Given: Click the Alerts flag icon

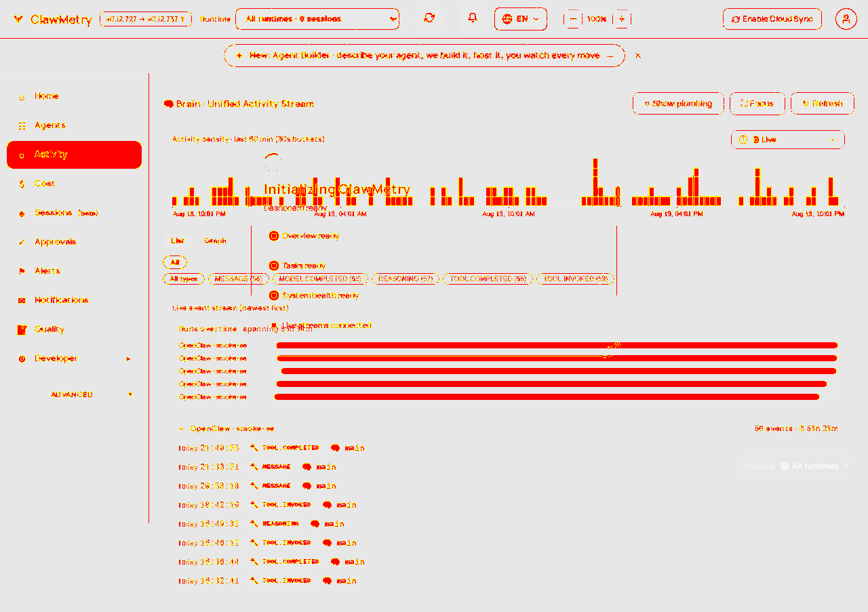Looking at the screenshot, I should pos(22,272).
